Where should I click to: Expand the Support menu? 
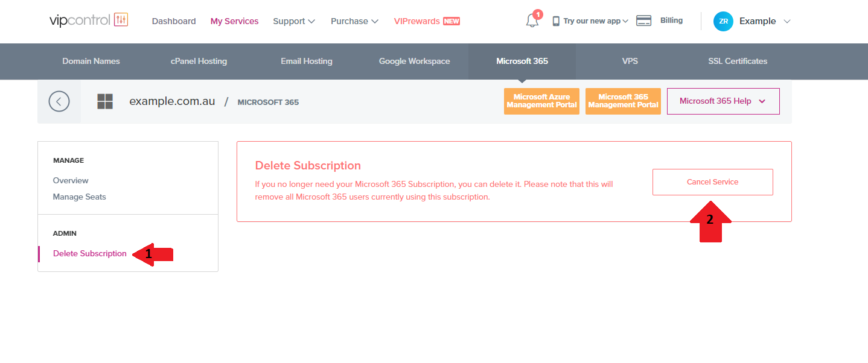[x=294, y=21]
